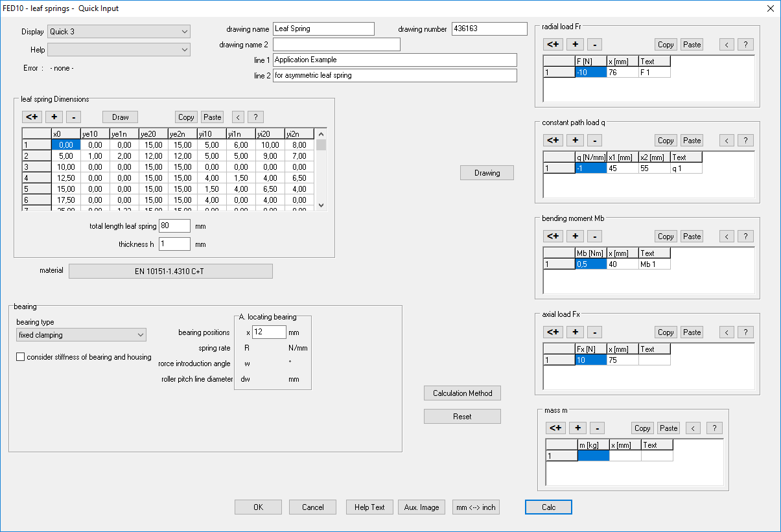Click the minus button in constant path load q

click(x=596, y=141)
